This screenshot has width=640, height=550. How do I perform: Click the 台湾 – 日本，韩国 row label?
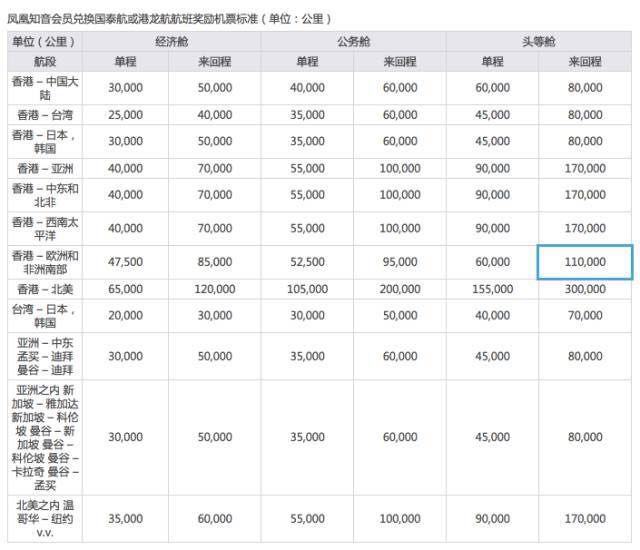[x=45, y=316]
